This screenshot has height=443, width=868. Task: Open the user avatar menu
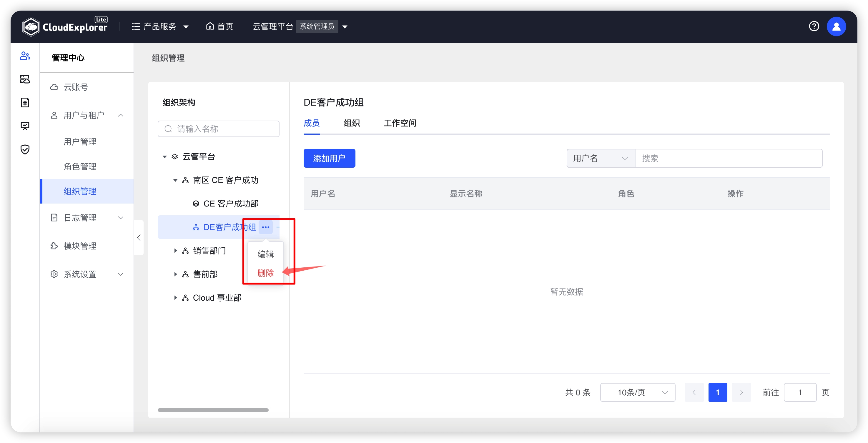[x=836, y=26]
